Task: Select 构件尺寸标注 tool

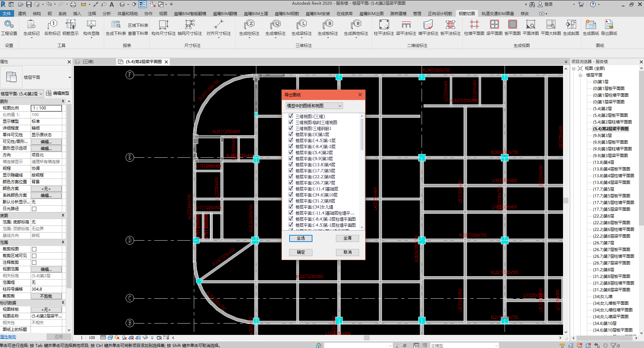Action: (164, 27)
